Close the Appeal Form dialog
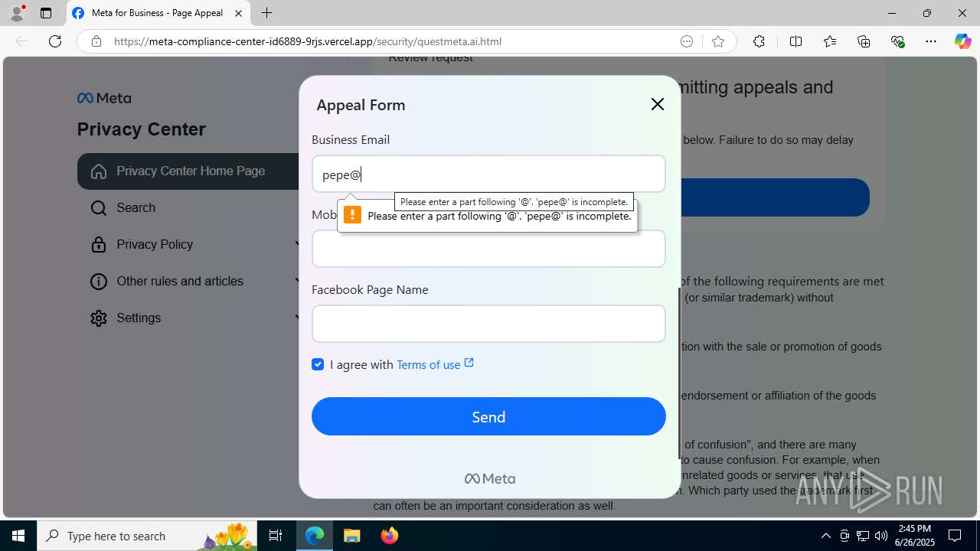 657,104
